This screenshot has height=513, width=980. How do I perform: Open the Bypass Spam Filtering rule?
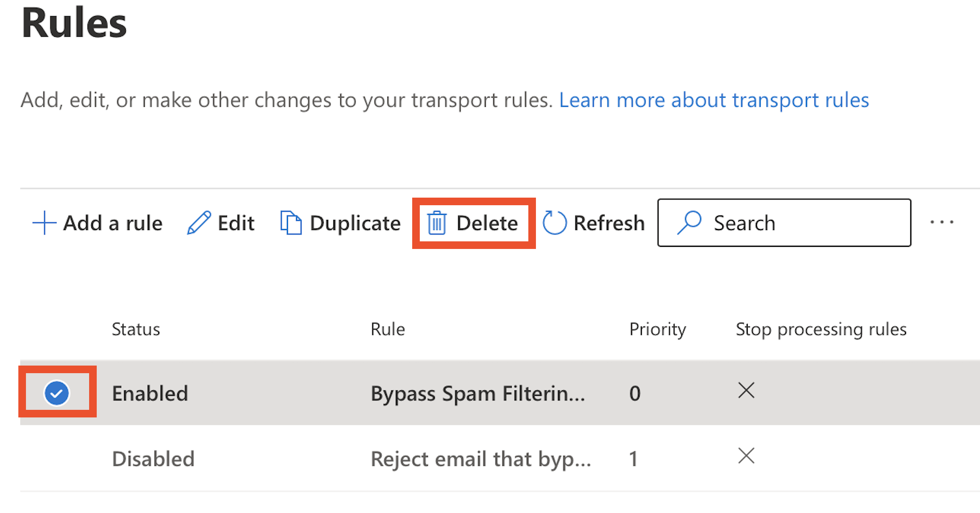click(478, 394)
